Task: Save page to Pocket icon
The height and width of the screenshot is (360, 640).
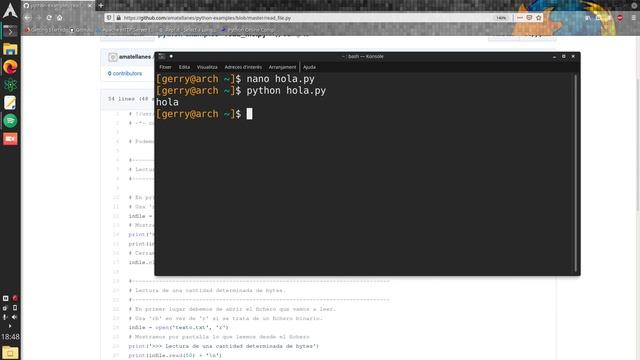Action: point(529,18)
